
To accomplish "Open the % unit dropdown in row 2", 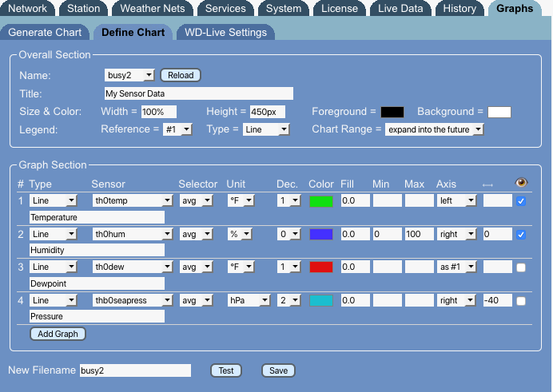I will click(240, 234).
